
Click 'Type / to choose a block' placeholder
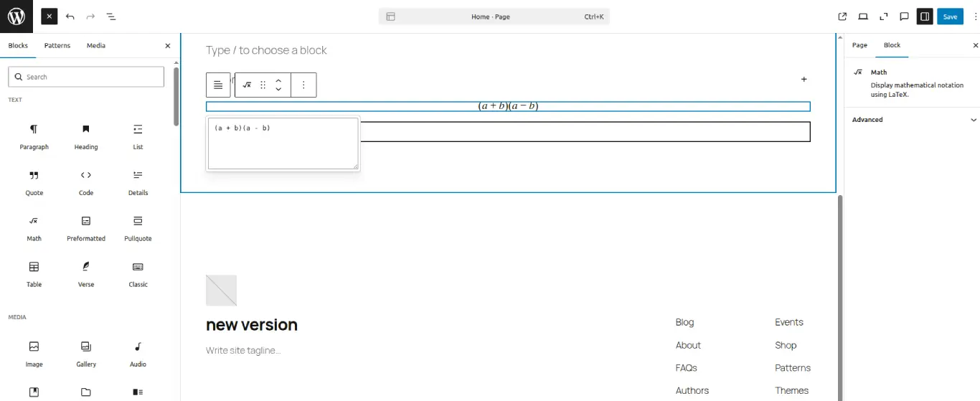tap(266, 50)
